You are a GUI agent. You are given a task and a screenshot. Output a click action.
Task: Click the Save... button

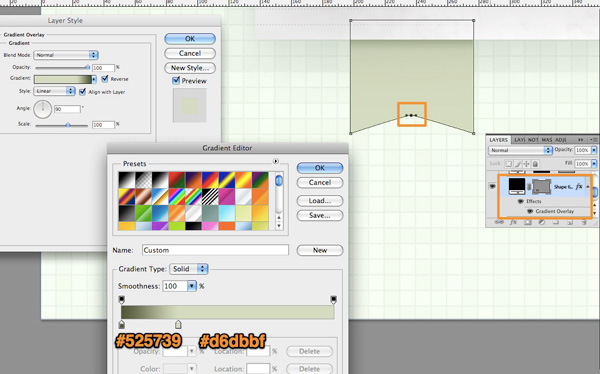pyautogui.click(x=320, y=216)
